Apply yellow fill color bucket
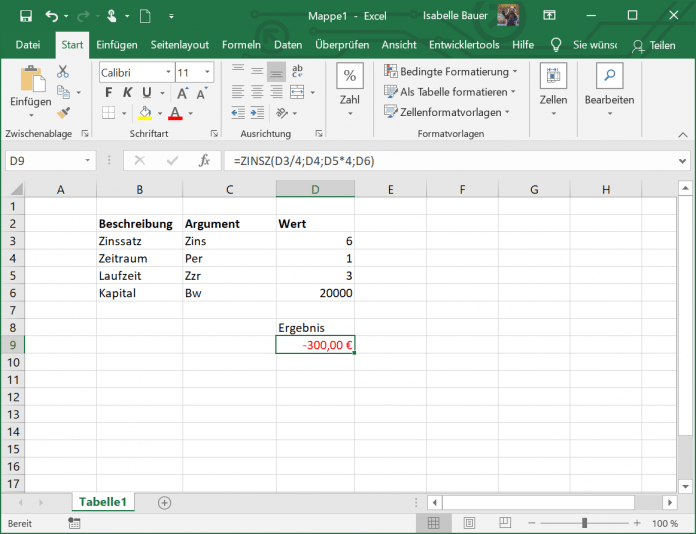 145,113
